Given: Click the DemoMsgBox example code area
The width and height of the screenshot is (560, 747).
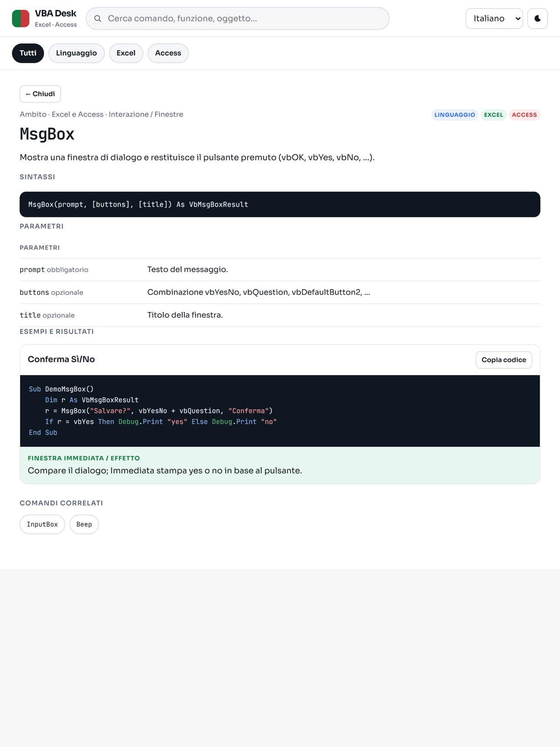Looking at the screenshot, I should [x=280, y=411].
